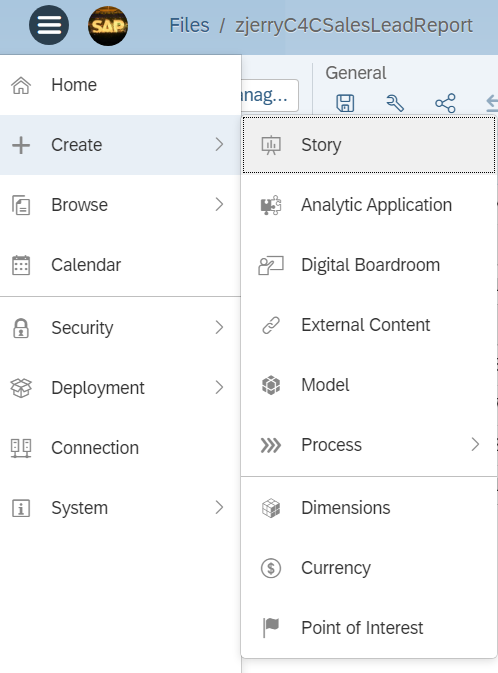Click the Share icon in General
Screen dimensions: 498x673
(x=445, y=103)
